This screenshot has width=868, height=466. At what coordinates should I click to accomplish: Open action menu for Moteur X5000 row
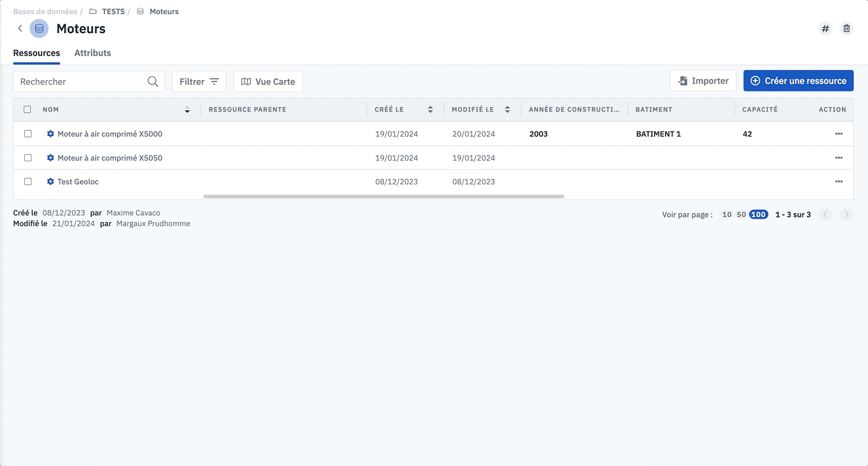(x=839, y=134)
